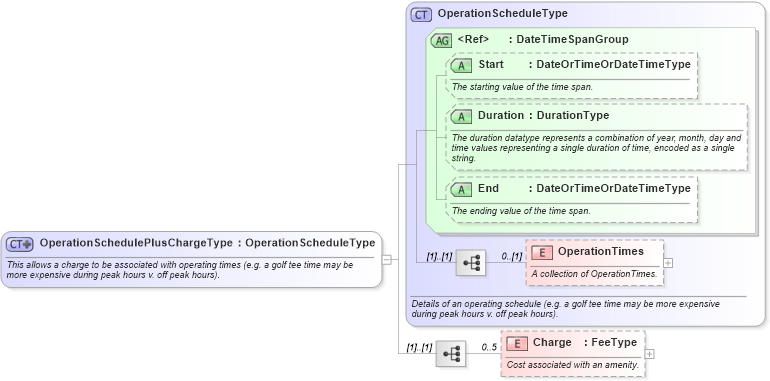Click the [1]..[1] label near OperationTimes compositor
The image size is (770, 381).
click(439, 256)
